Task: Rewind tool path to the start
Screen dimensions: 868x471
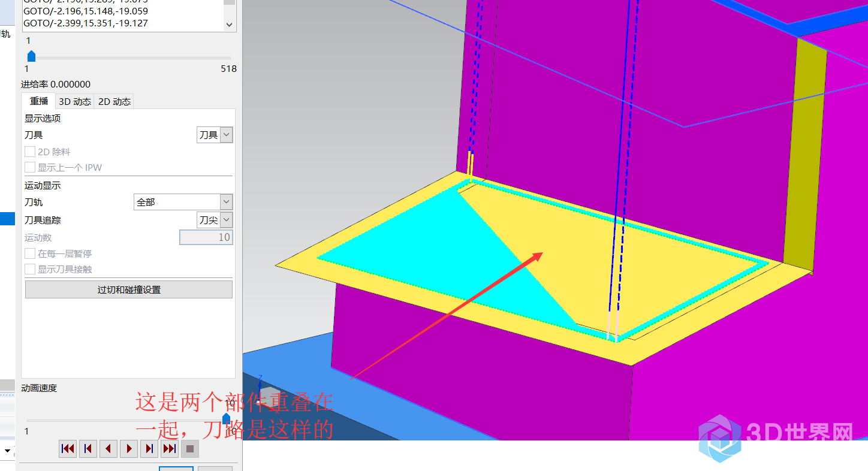Action: 68,448
